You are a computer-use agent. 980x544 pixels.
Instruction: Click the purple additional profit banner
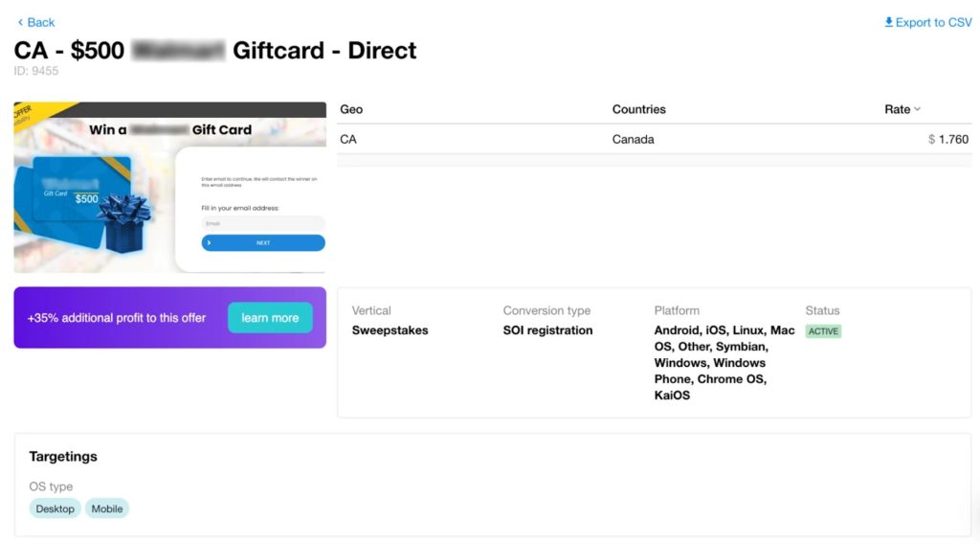click(170, 318)
